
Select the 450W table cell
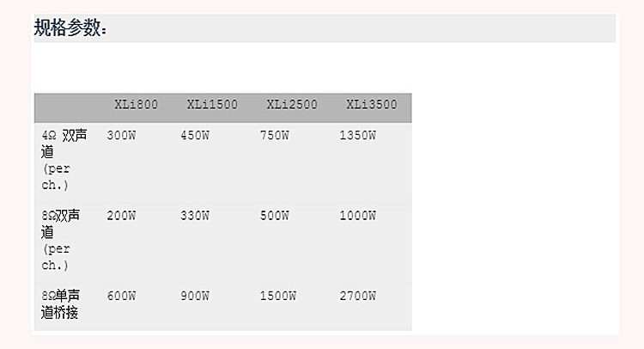pyautogui.click(x=195, y=136)
